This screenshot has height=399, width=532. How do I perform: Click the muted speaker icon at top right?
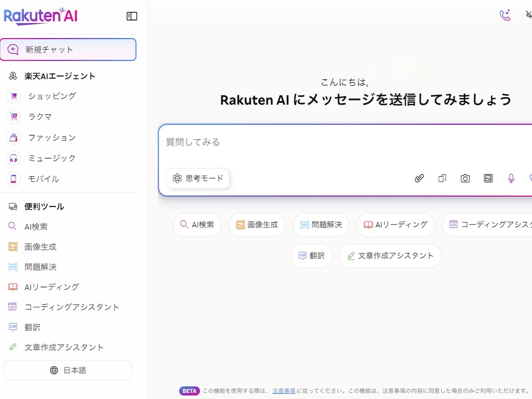529,15
